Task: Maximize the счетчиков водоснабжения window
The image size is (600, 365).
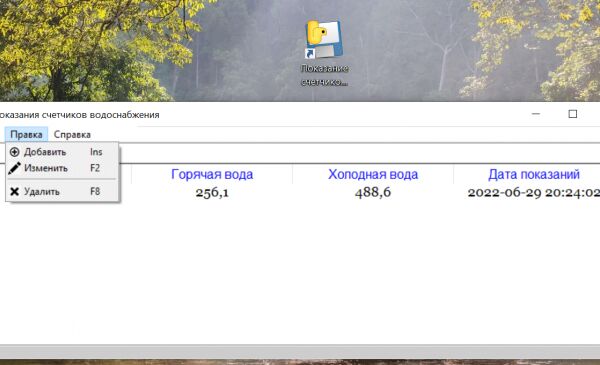Action: tap(572, 114)
